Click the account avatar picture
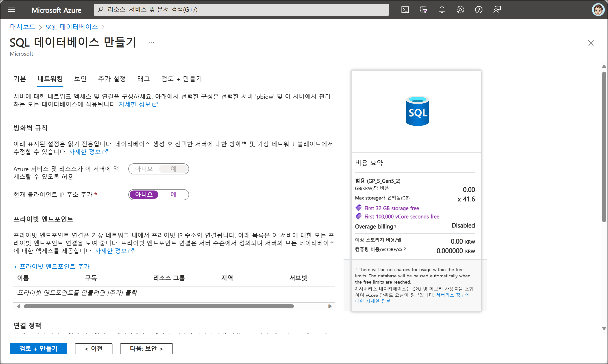The image size is (608, 364). pyautogui.click(x=598, y=10)
